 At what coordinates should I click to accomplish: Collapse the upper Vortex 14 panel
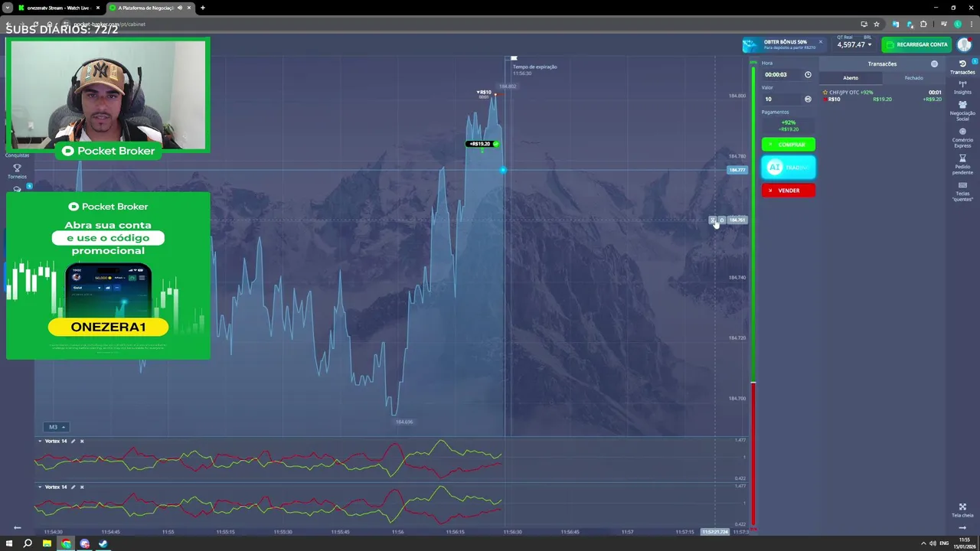pos(40,441)
